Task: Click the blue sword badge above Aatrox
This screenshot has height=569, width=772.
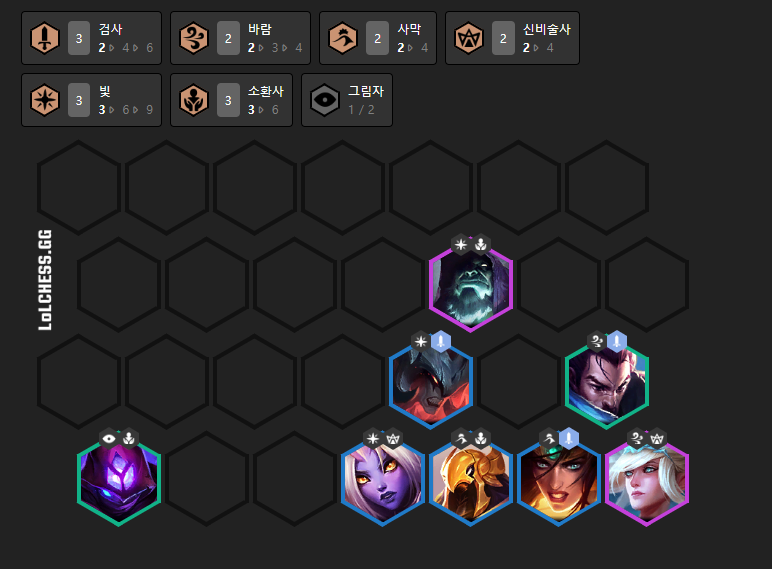Action: pos(441,341)
